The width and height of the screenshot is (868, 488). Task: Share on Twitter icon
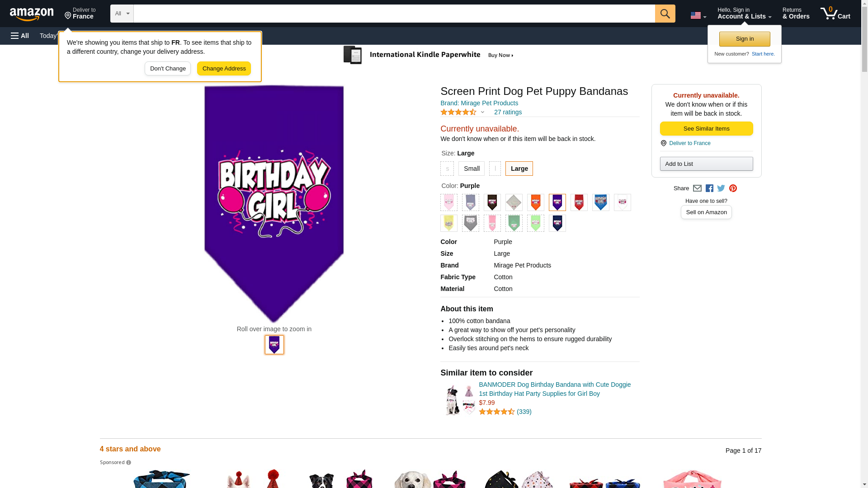click(721, 188)
